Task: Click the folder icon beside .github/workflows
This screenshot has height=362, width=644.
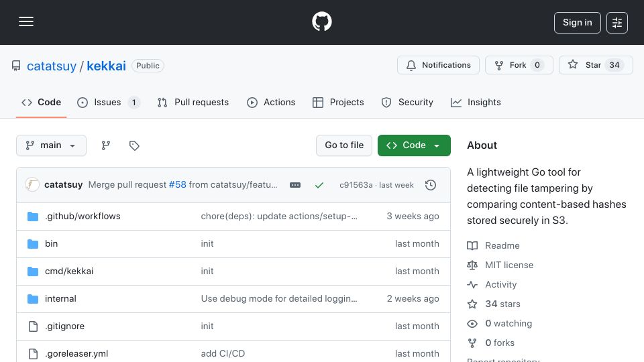Action: pos(33,217)
